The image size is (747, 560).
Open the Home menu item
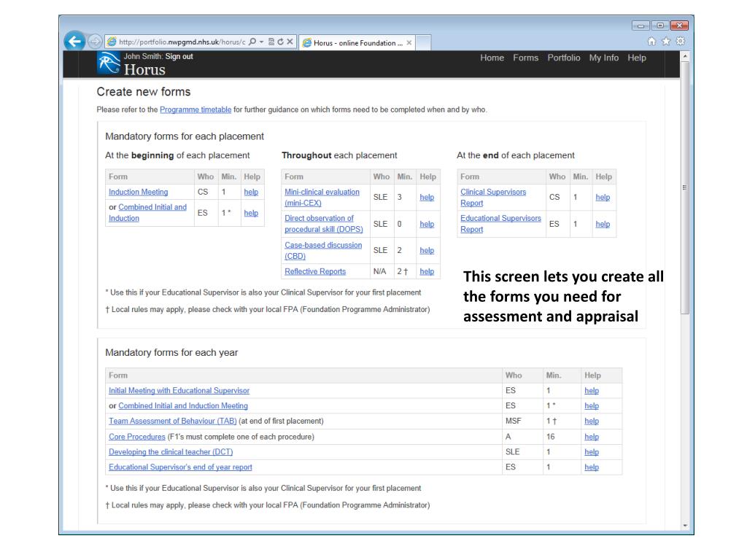492,58
